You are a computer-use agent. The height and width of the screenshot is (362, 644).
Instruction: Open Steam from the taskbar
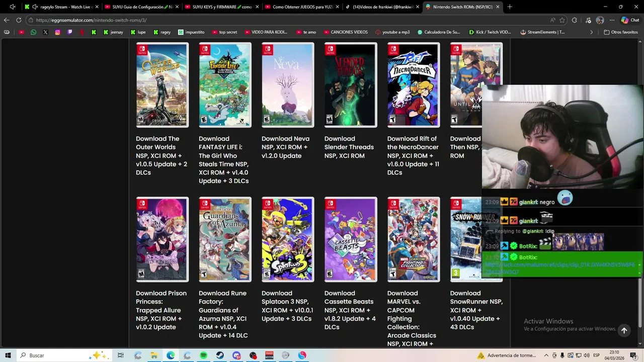pyautogui.click(x=220, y=355)
